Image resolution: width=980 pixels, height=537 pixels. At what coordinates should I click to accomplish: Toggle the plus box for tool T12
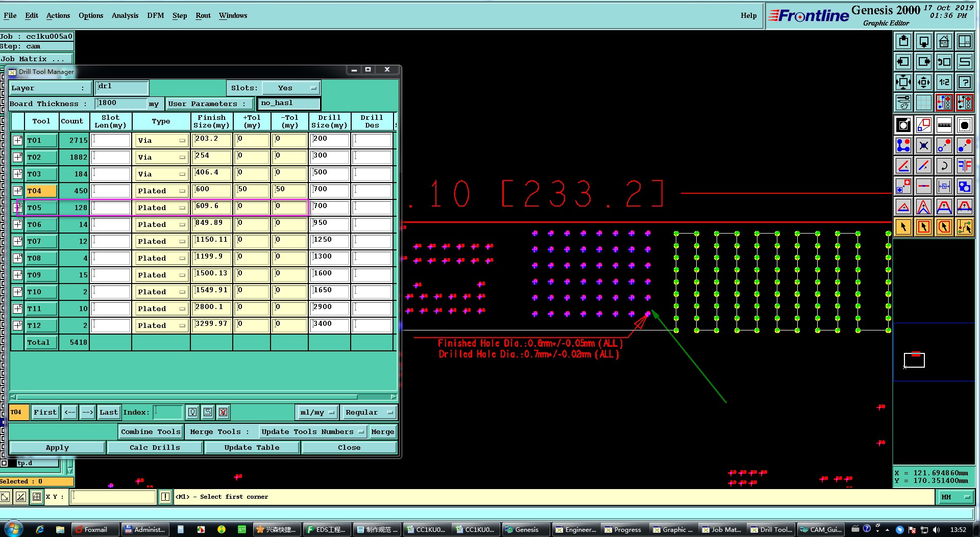17,325
